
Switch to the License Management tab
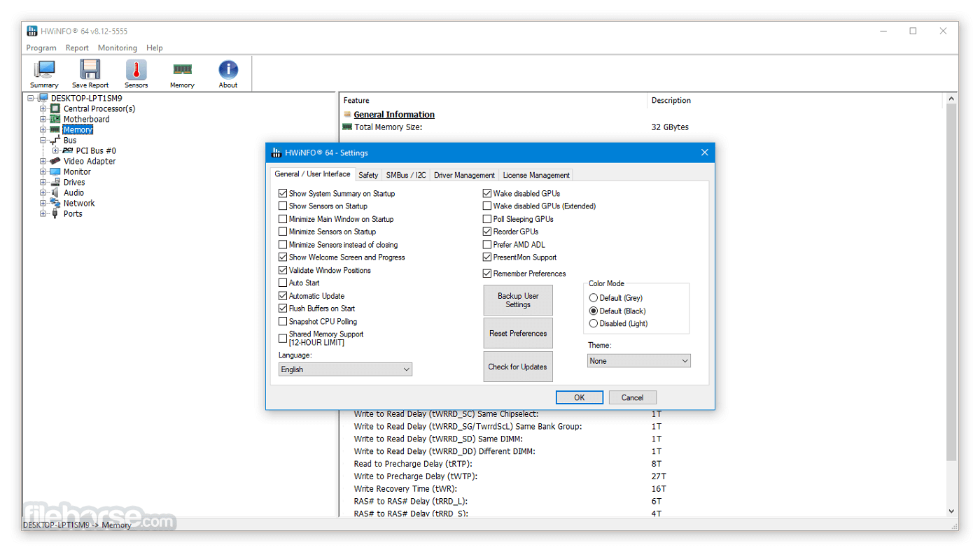(536, 175)
